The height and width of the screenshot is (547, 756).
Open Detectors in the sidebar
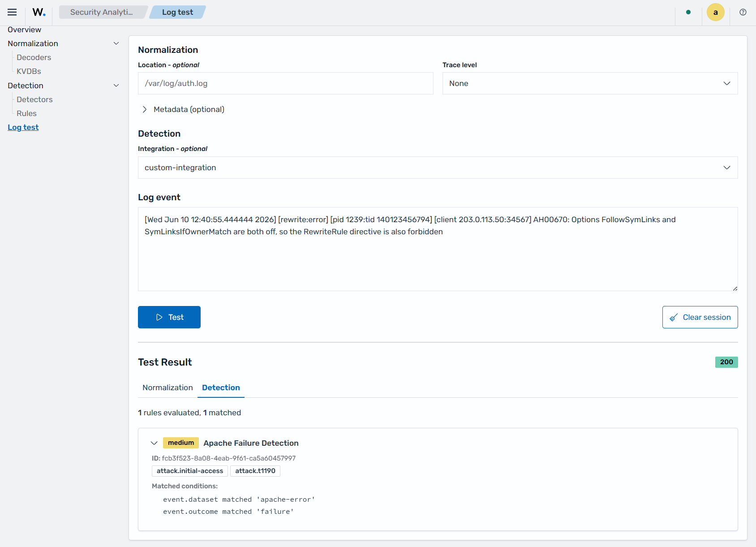click(x=34, y=99)
